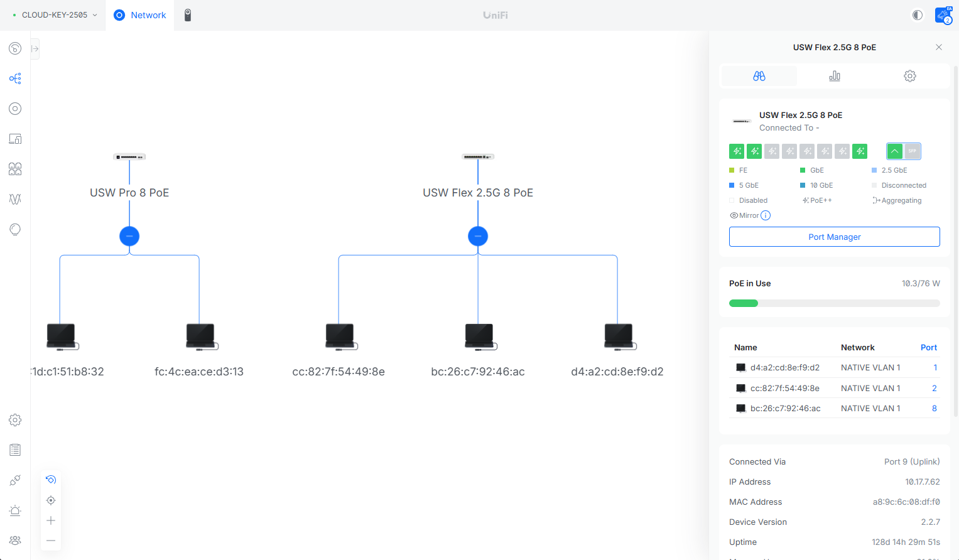Switch to the device statistics tab
The width and height of the screenshot is (959, 560).
tap(835, 76)
